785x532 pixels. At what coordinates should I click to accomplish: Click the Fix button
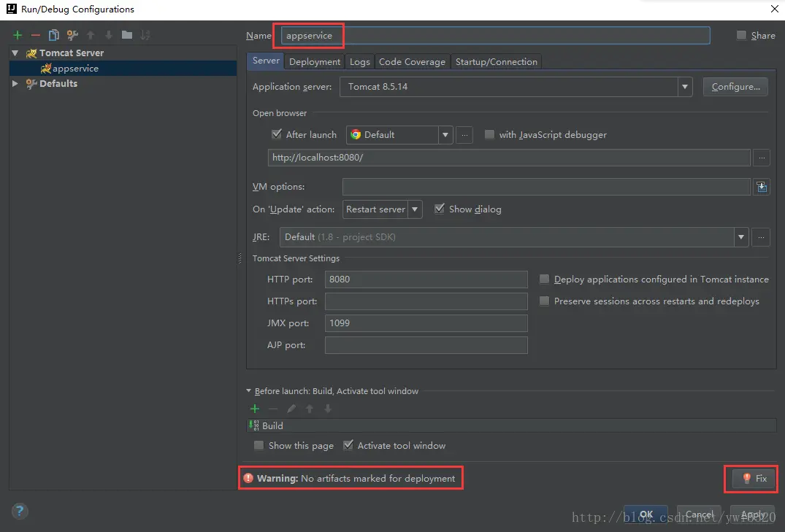tap(754, 479)
